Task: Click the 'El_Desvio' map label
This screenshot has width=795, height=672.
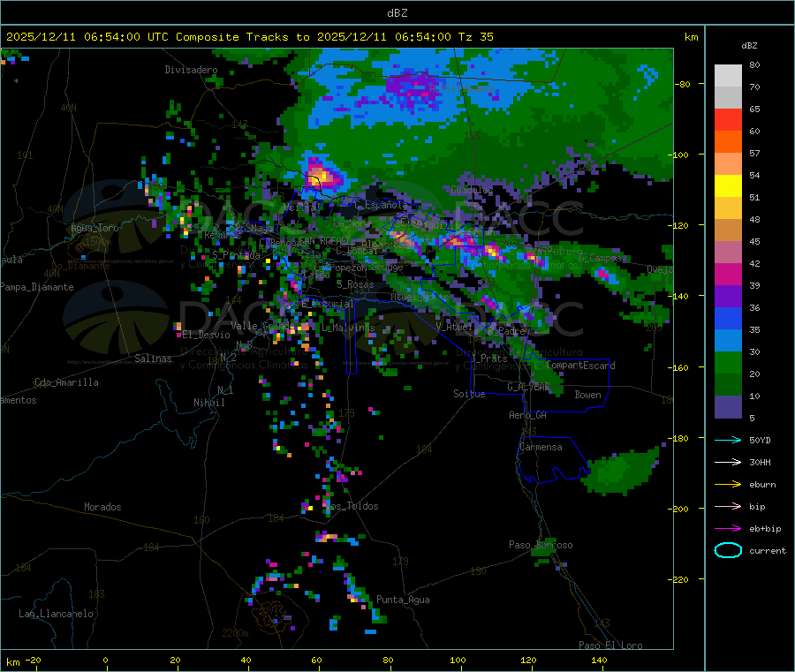Action: [x=206, y=335]
